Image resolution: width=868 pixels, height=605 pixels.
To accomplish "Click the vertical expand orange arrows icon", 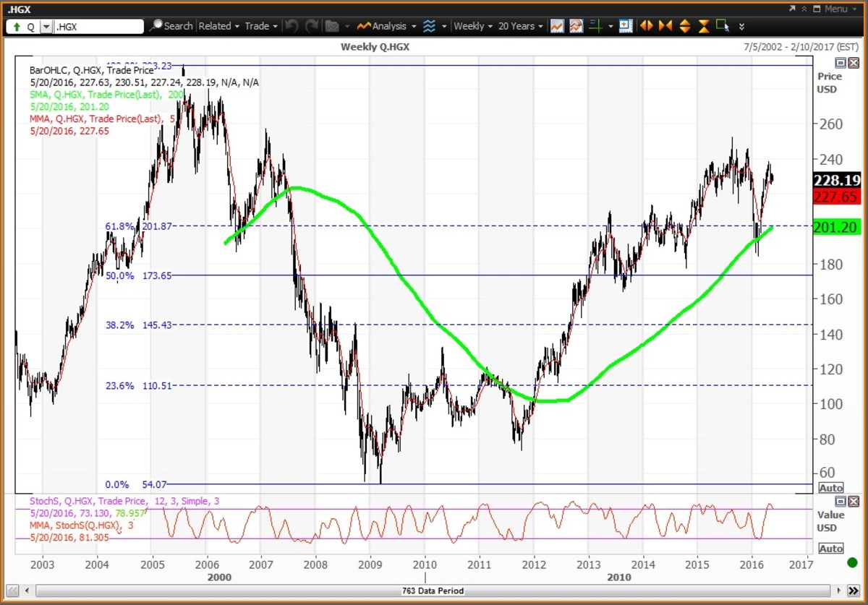I will tap(684, 26).
